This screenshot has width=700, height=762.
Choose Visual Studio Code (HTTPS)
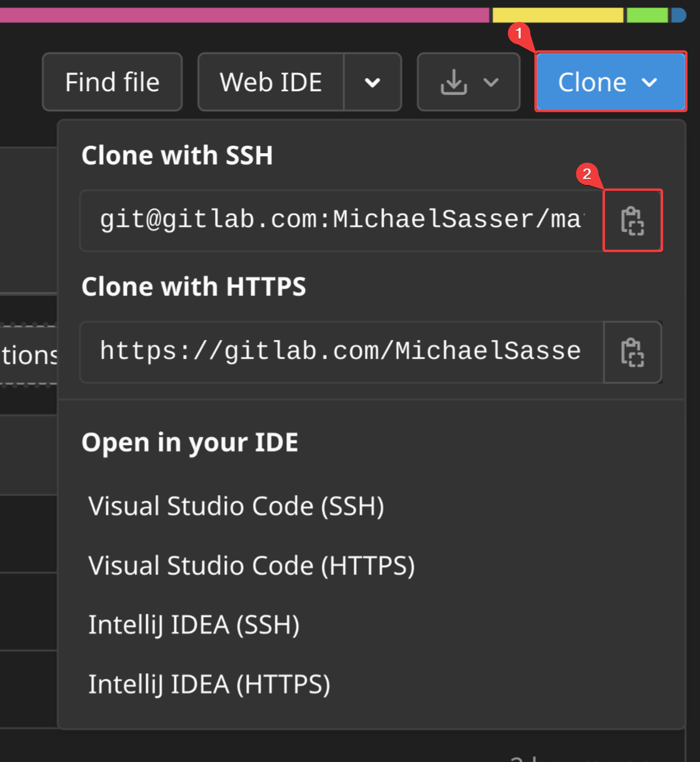pyautogui.click(x=251, y=566)
